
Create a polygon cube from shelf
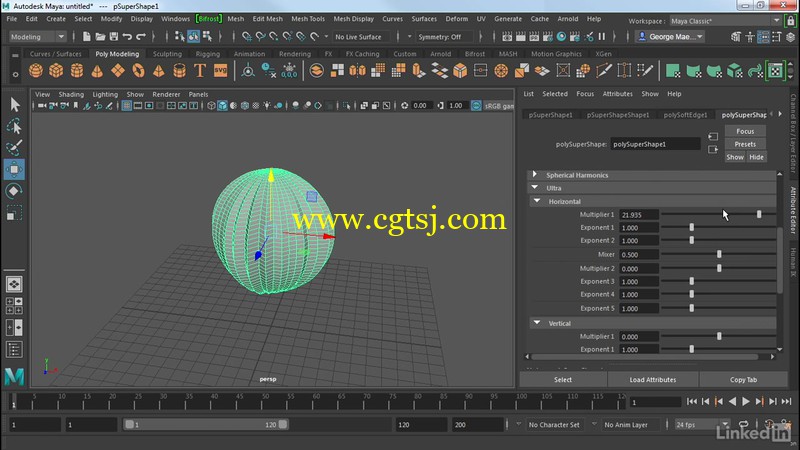coord(56,70)
